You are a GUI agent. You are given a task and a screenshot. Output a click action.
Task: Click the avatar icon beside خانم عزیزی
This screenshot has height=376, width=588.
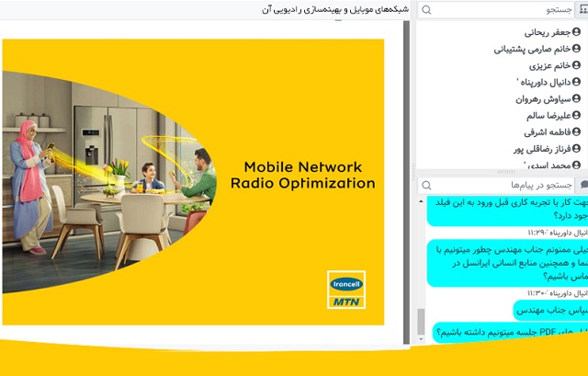coord(576,65)
